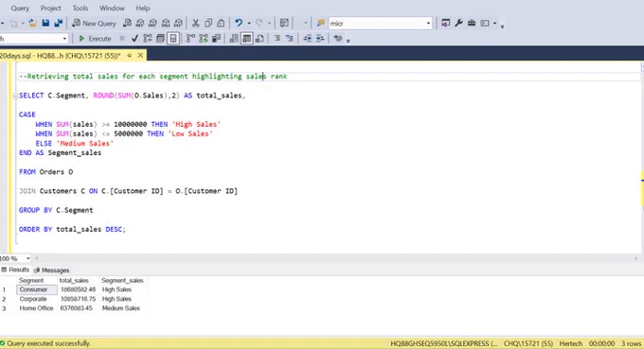Screen dimensions: 644x349
Task: Switch to the Results tab
Action: point(15,270)
